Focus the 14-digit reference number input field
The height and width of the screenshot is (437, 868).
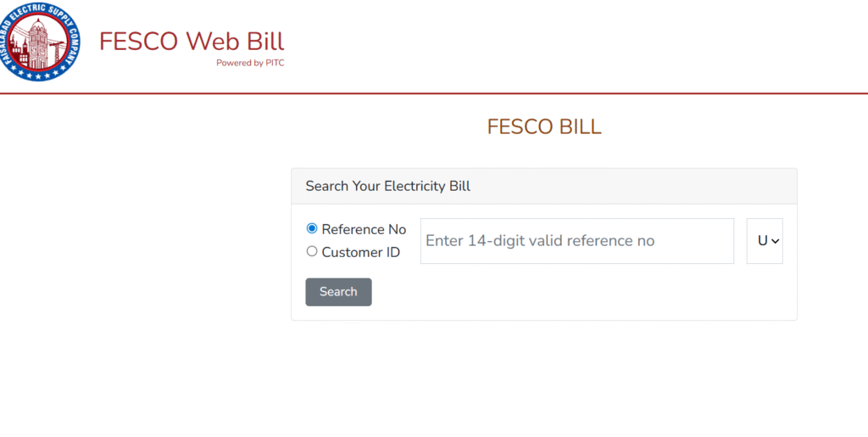click(576, 241)
